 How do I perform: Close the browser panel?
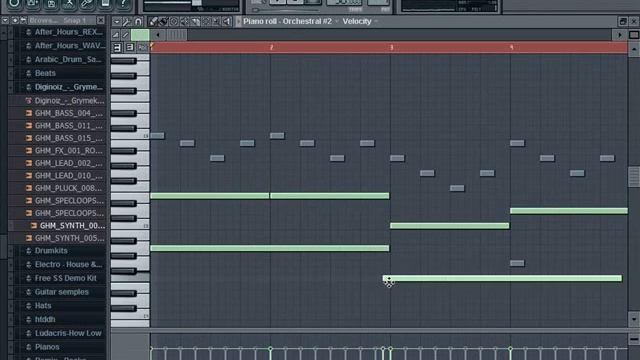coord(100,20)
